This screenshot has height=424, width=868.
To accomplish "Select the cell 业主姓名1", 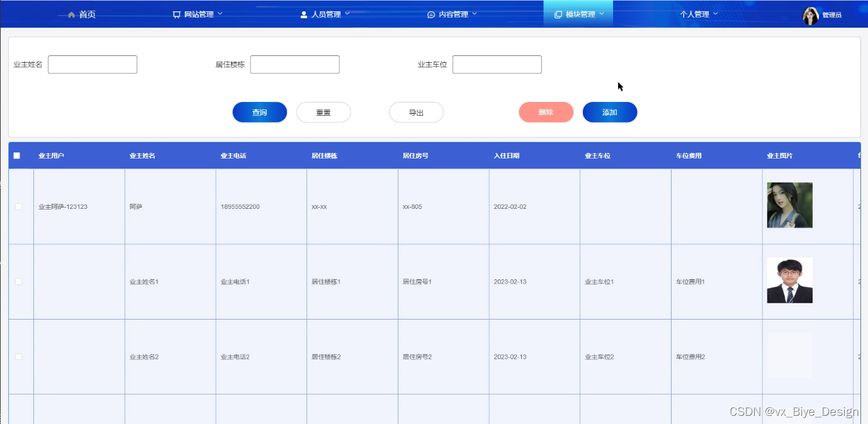I will (144, 281).
